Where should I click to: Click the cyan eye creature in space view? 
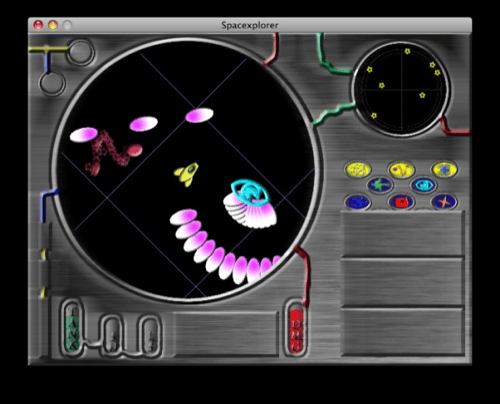pyautogui.click(x=250, y=192)
